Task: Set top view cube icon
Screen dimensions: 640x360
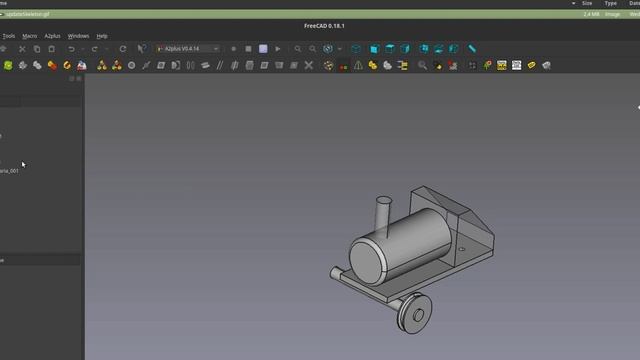Action: 390,49
